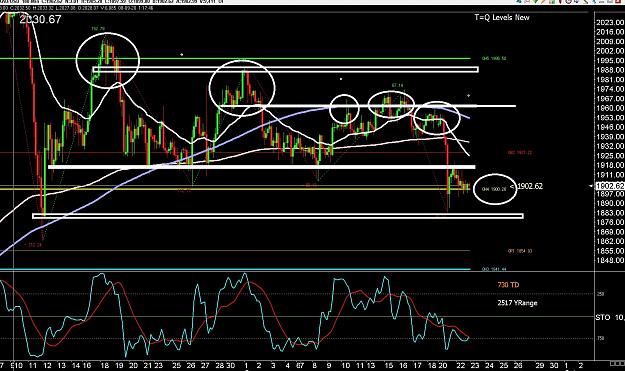Click the 1890.00 price axis label
The width and height of the screenshot is (625, 371).
(610, 203)
